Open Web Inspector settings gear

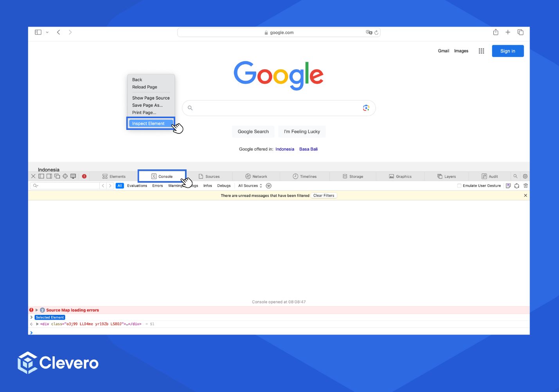coord(525,176)
